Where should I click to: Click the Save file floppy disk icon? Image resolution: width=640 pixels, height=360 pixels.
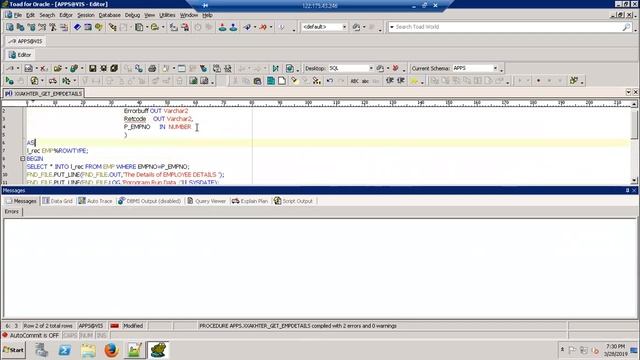click(x=93, y=69)
